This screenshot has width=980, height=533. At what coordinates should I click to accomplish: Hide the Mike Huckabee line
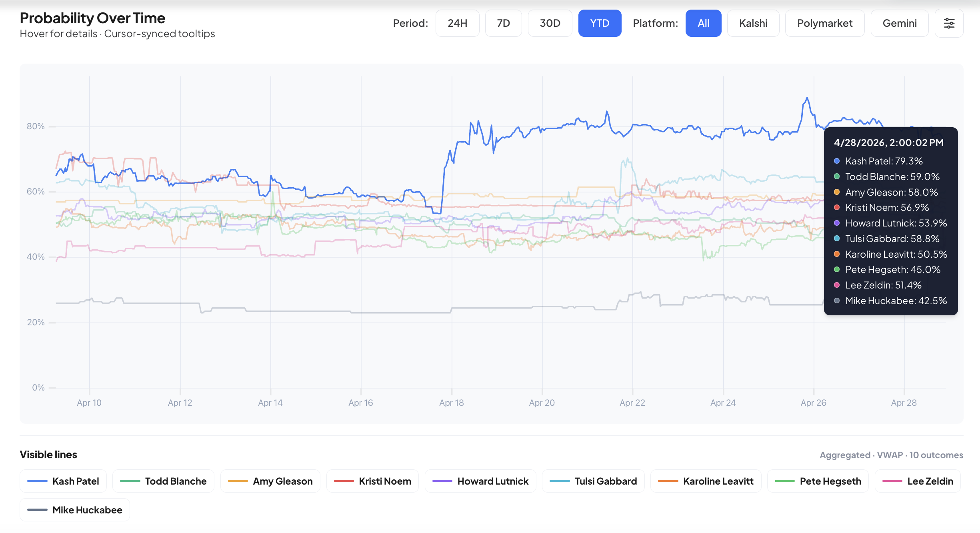(x=75, y=510)
